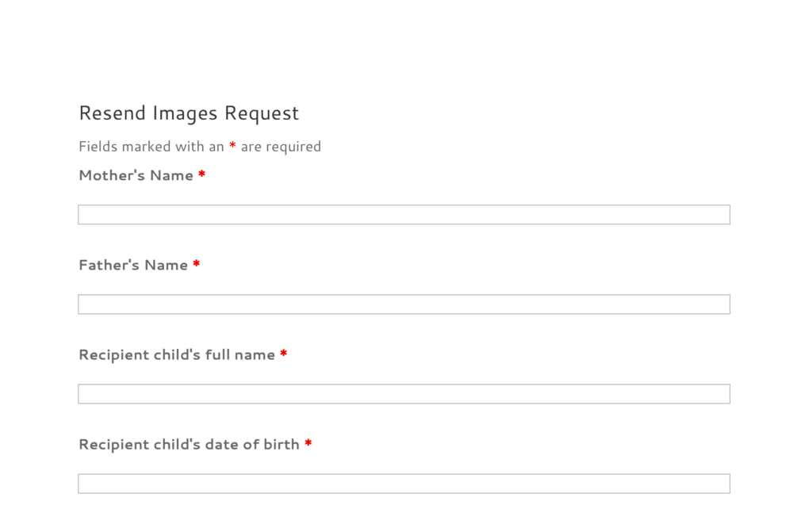Click the "Fields marked with an" text
The image size is (812, 509).
151,147
